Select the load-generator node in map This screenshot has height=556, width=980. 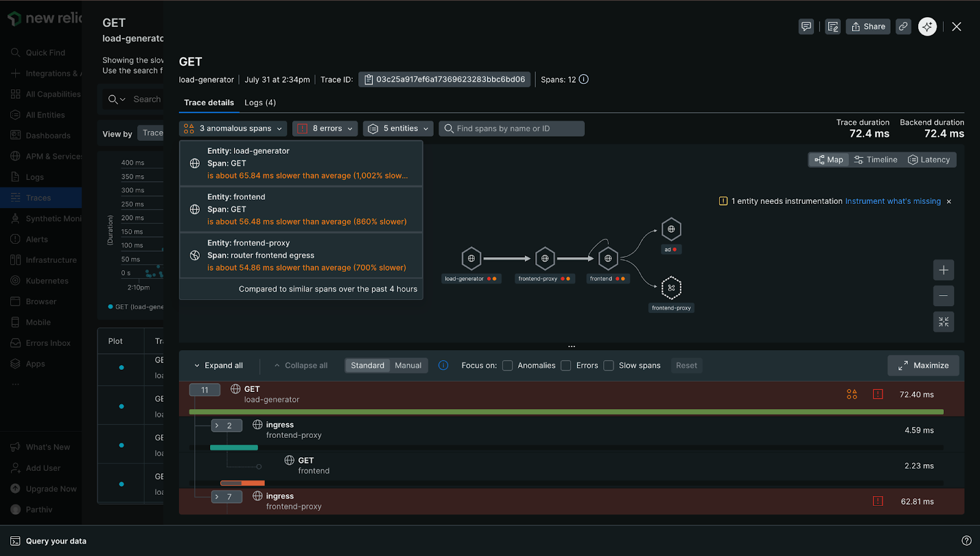[471, 258]
